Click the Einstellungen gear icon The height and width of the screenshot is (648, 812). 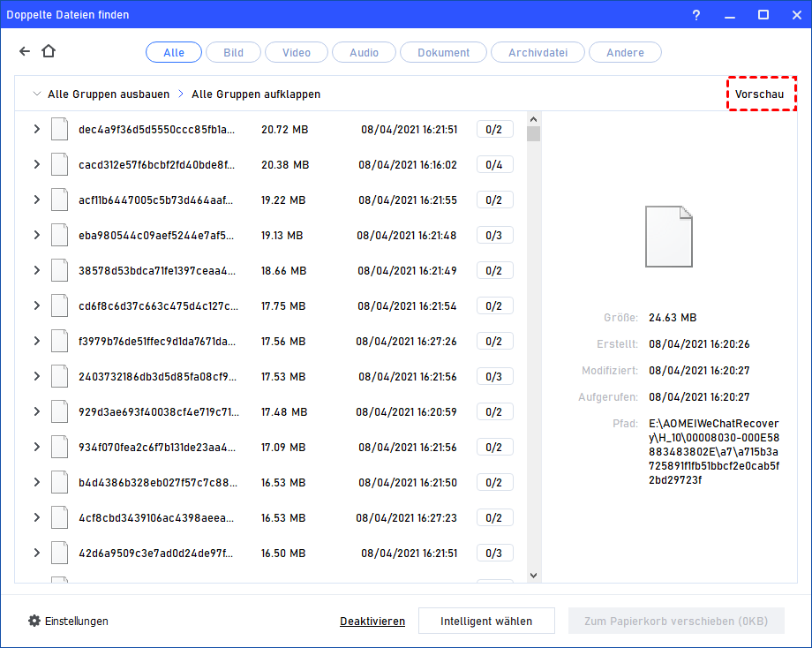tap(34, 621)
